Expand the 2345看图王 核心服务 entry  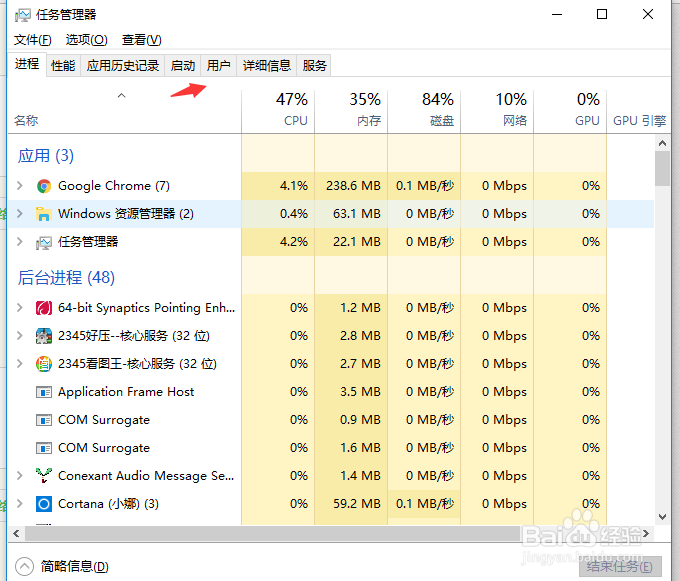tap(20, 364)
